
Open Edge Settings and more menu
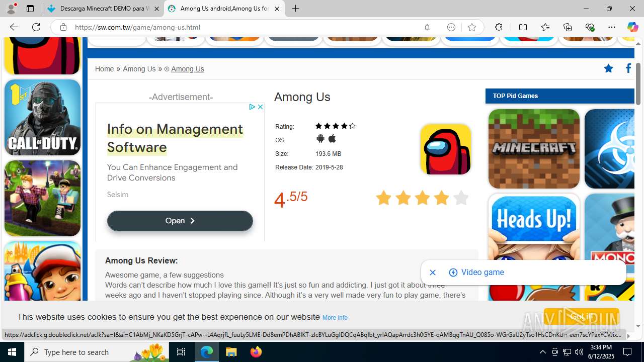pyautogui.click(x=612, y=27)
